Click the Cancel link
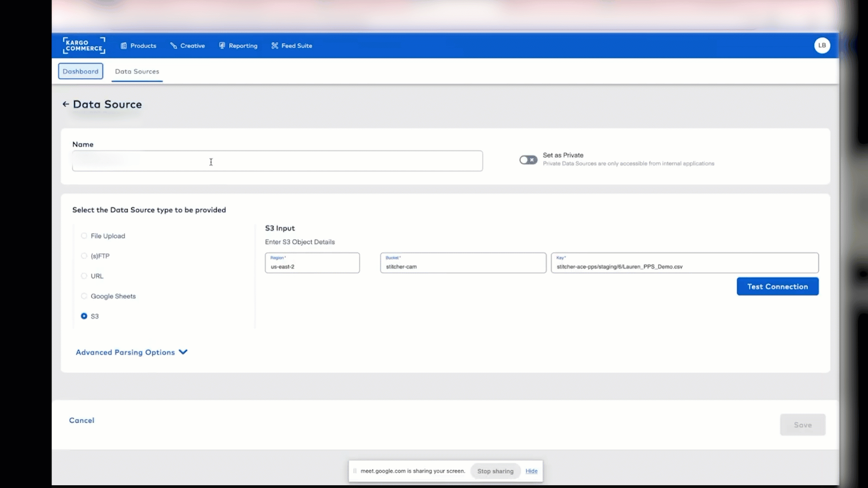This screenshot has height=488, width=868. pyautogui.click(x=81, y=420)
